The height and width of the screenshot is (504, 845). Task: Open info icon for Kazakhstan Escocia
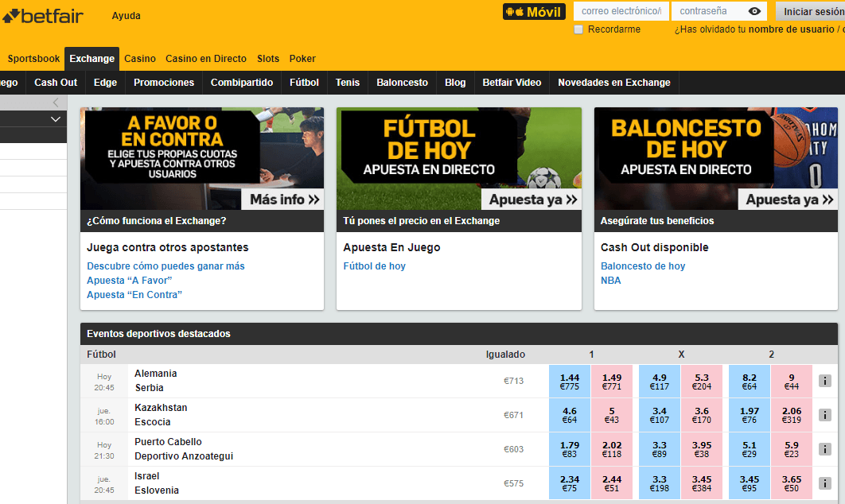825,415
